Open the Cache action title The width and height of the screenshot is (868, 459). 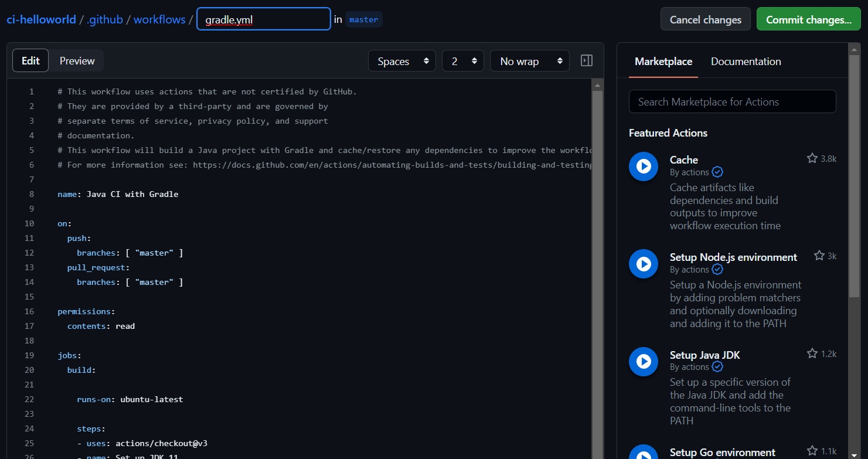click(684, 159)
